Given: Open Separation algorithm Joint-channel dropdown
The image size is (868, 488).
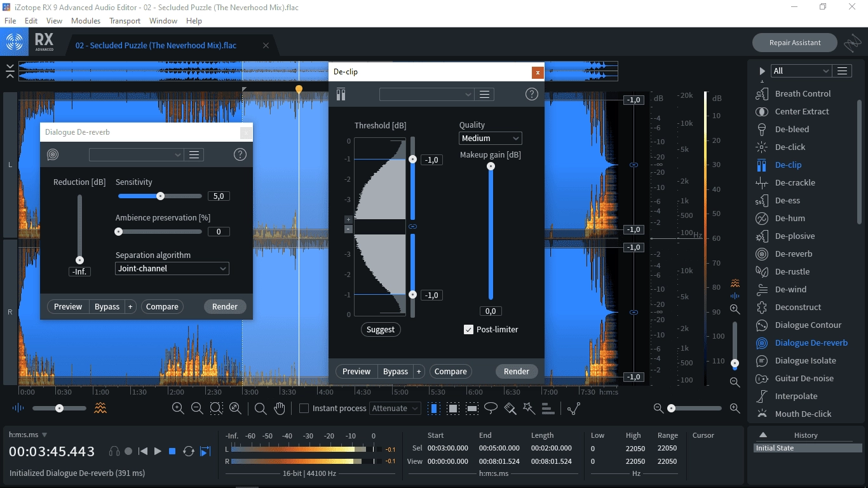Looking at the screenshot, I should (x=172, y=268).
